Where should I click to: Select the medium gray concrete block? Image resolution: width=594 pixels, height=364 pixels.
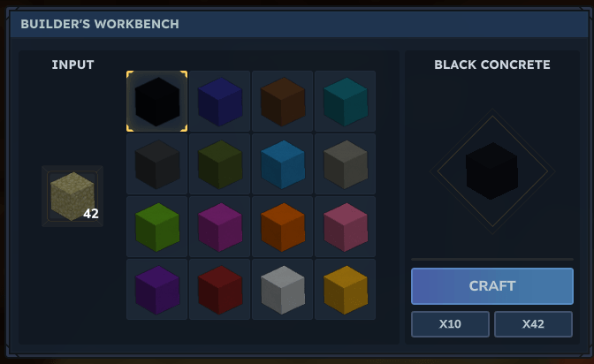point(345,164)
